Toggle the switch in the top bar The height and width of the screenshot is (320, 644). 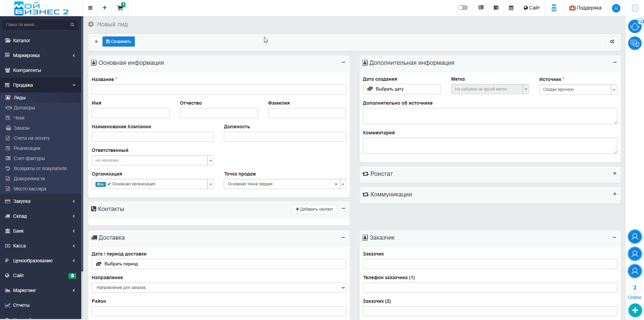463,8
